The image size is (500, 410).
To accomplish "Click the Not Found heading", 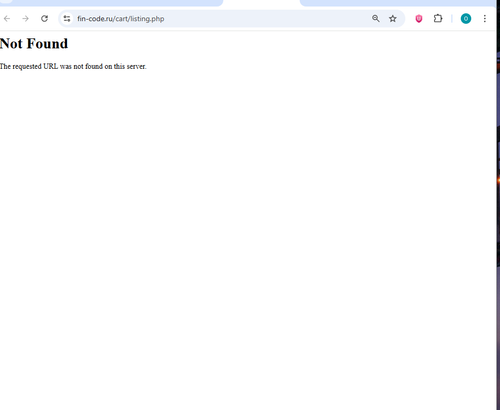I will [x=34, y=44].
